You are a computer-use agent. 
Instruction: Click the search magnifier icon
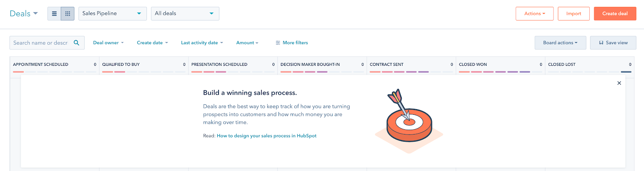click(76, 43)
